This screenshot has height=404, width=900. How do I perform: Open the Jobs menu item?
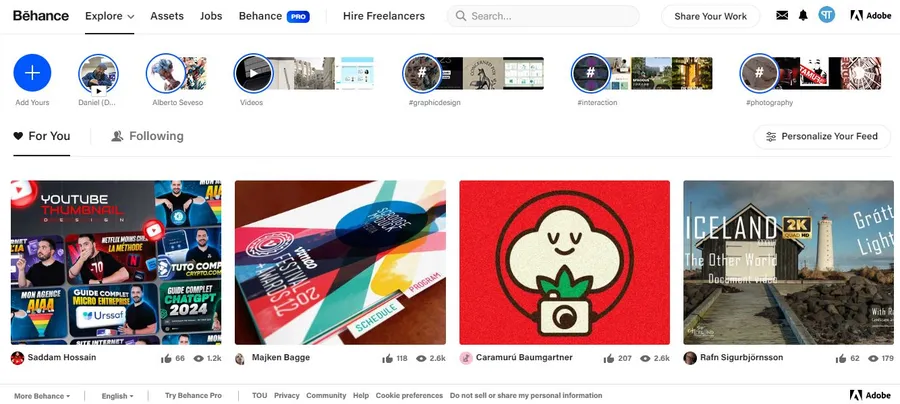click(211, 16)
